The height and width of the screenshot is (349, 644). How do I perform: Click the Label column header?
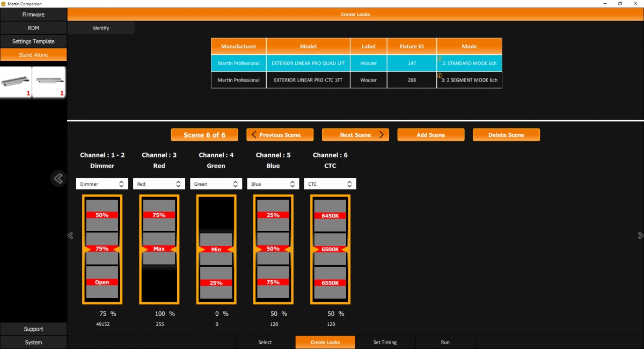(369, 46)
